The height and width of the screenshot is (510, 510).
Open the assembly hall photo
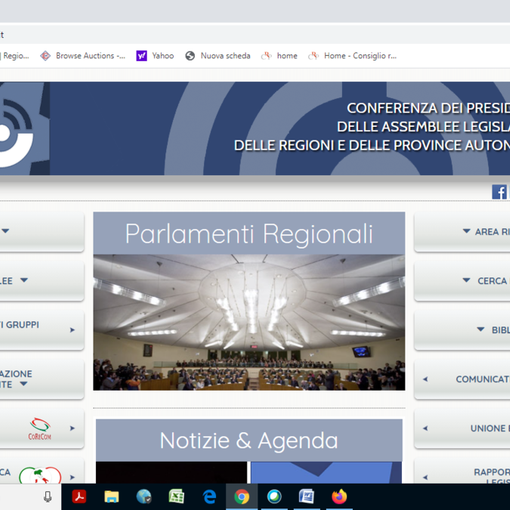(249, 322)
